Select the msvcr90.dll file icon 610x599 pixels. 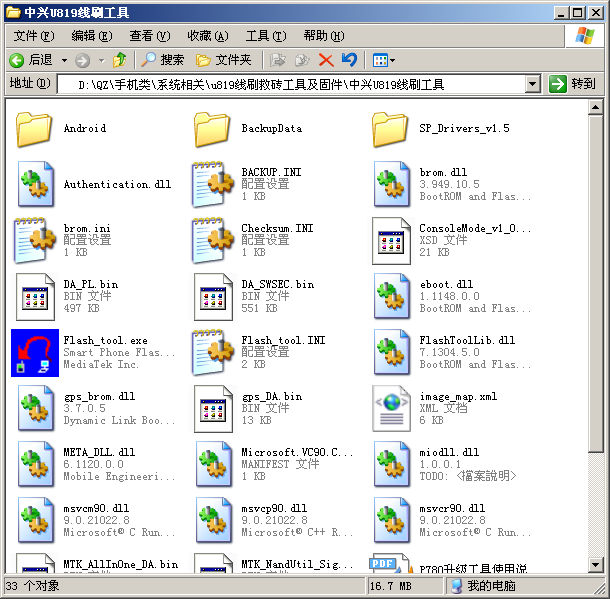[x=391, y=520]
